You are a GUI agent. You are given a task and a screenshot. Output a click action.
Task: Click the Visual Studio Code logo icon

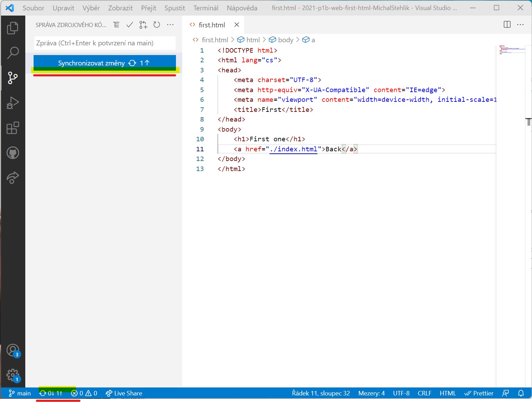(10, 8)
